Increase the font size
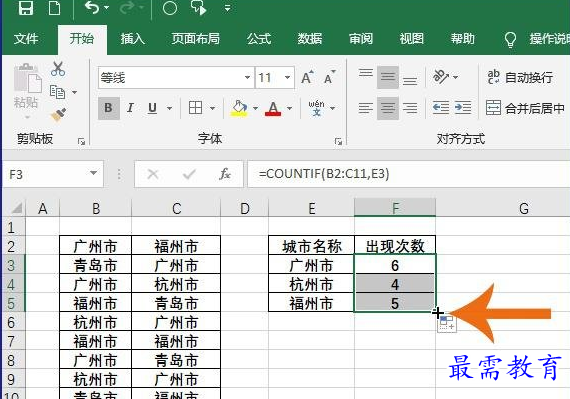This screenshot has width=570, height=399. [307, 77]
